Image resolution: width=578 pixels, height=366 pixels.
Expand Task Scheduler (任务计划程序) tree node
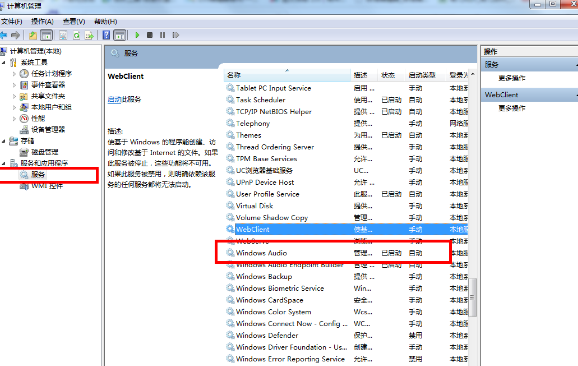(x=14, y=74)
